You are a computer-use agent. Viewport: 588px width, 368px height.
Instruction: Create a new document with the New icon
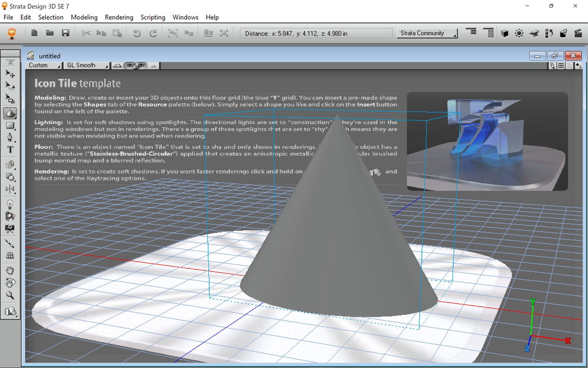(x=34, y=33)
